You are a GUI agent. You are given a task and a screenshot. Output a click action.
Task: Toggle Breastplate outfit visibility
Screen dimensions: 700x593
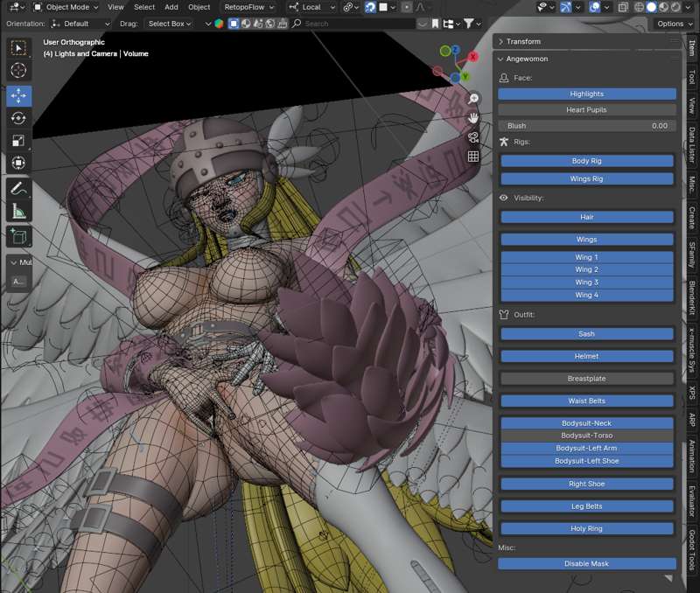pyautogui.click(x=586, y=379)
